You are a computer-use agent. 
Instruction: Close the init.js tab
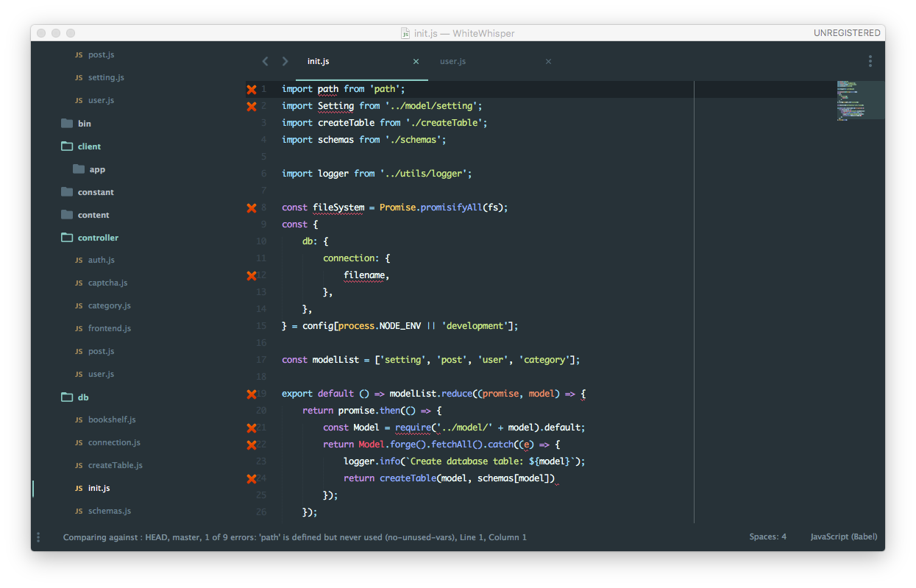(x=416, y=62)
